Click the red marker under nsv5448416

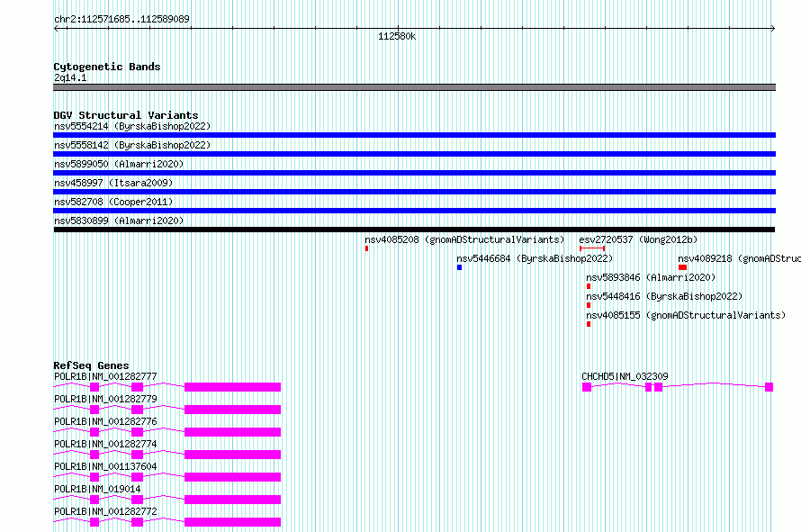click(589, 305)
